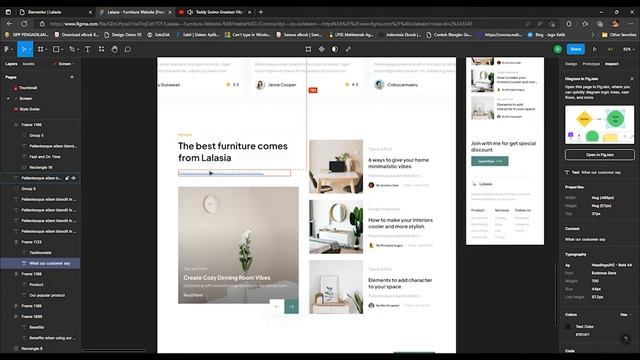Image resolution: width=640 pixels, height=360 pixels.
Task: Select the Frame tool
Action: click(40, 49)
